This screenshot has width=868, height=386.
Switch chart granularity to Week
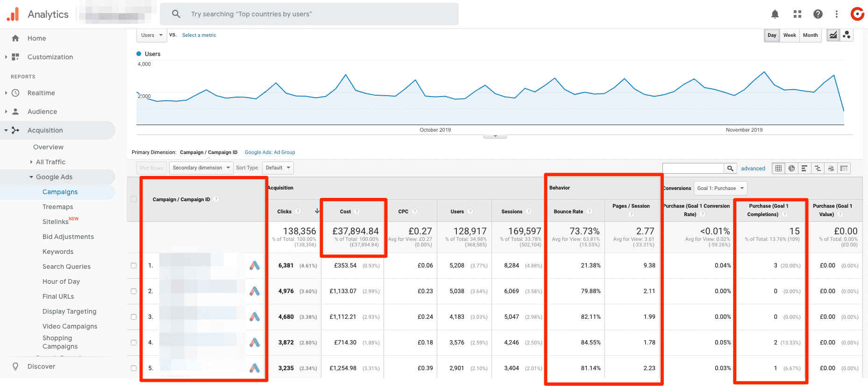[x=790, y=35]
